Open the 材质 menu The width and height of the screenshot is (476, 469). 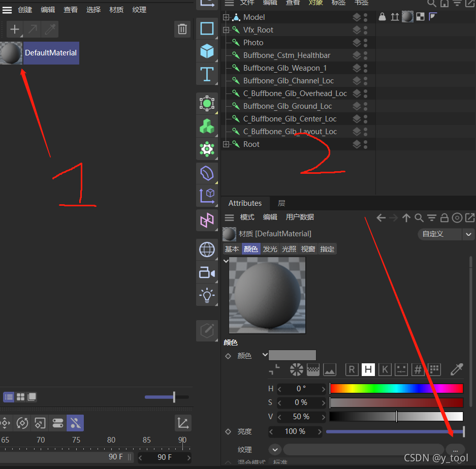(x=116, y=10)
